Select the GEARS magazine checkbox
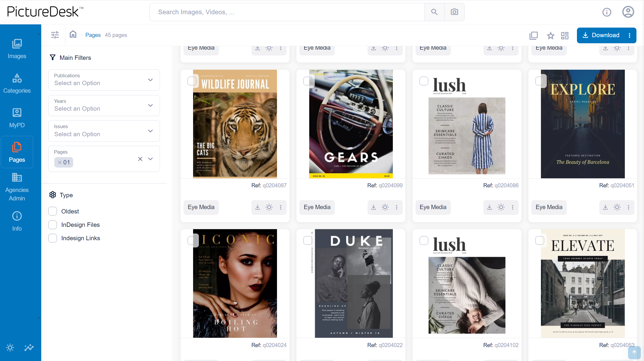The image size is (644, 361). point(307,81)
